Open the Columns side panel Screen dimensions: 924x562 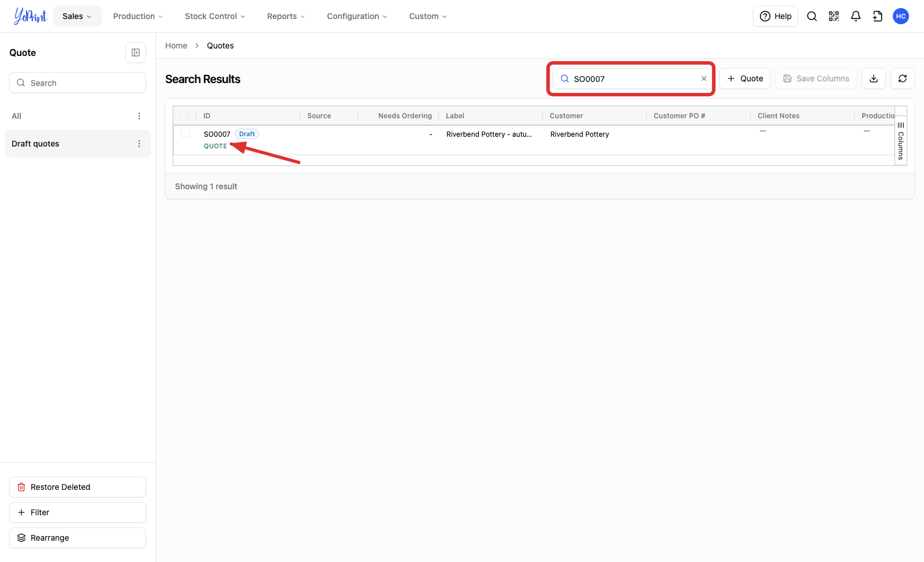pos(901,140)
